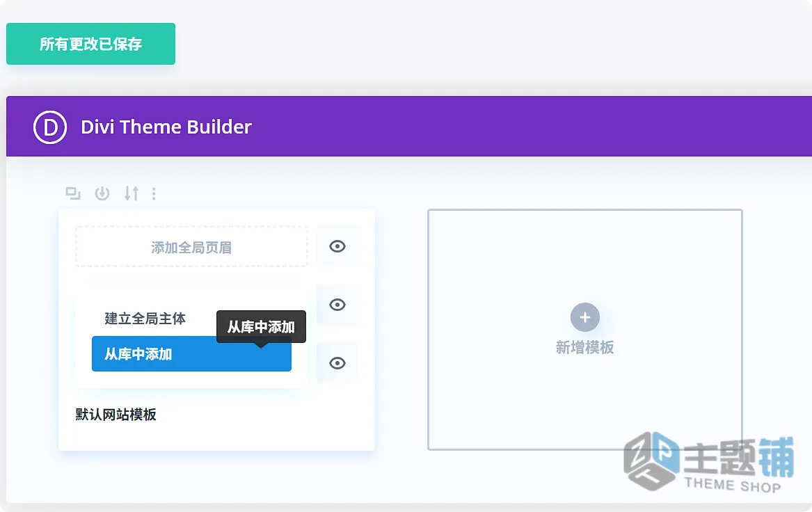
Task: Click Divi Theme Builder header title
Action: (x=166, y=127)
